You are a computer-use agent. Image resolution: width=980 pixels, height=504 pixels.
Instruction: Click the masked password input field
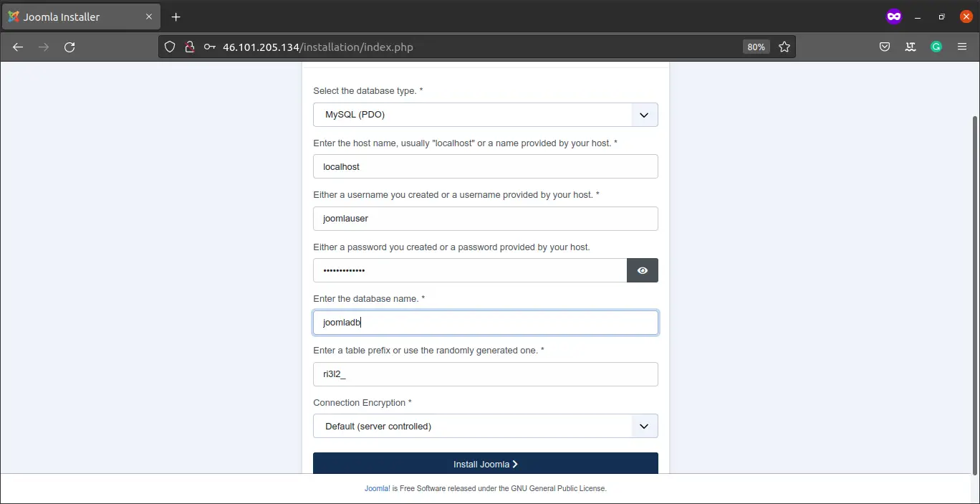point(470,270)
